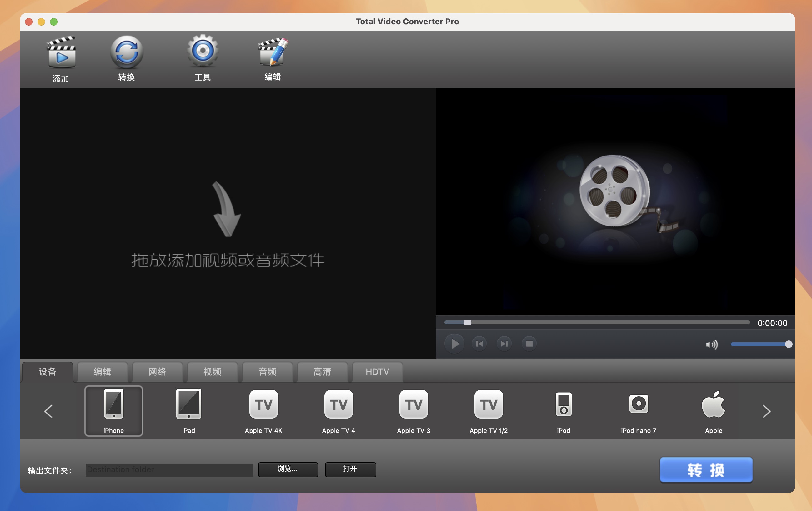Scroll right to see more devices

[767, 410]
